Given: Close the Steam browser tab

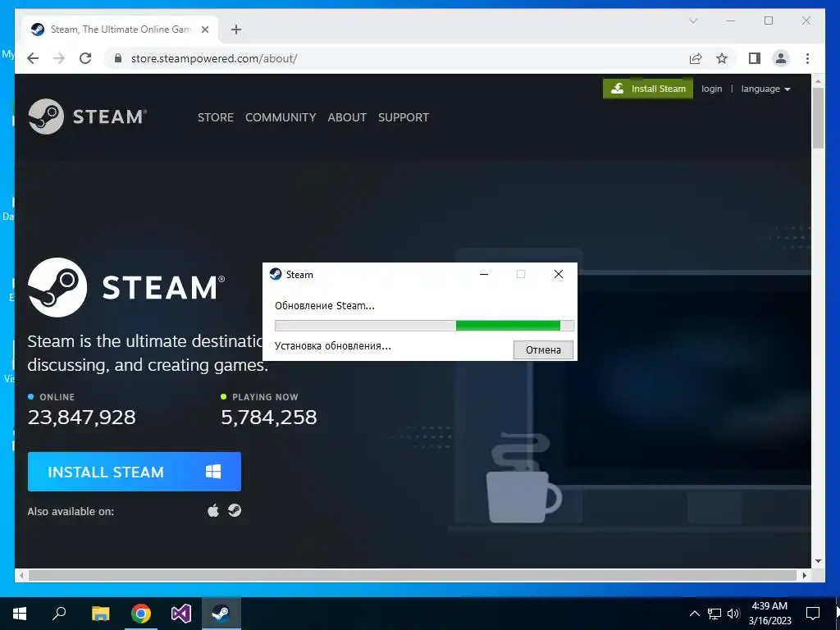Looking at the screenshot, I should pyautogui.click(x=204, y=30).
